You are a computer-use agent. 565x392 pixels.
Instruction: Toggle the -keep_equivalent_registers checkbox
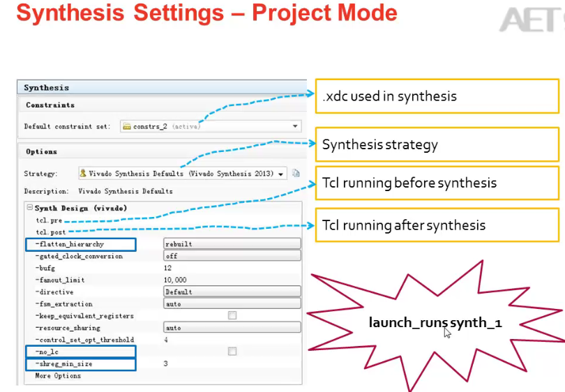coord(232,315)
